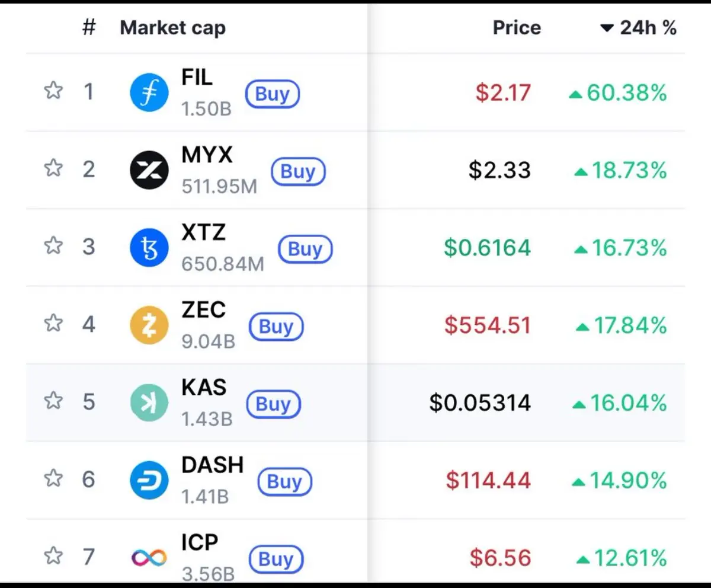The image size is (711, 588).
Task: Click the Filecoin (FIL) coin logo
Action: [149, 93]
